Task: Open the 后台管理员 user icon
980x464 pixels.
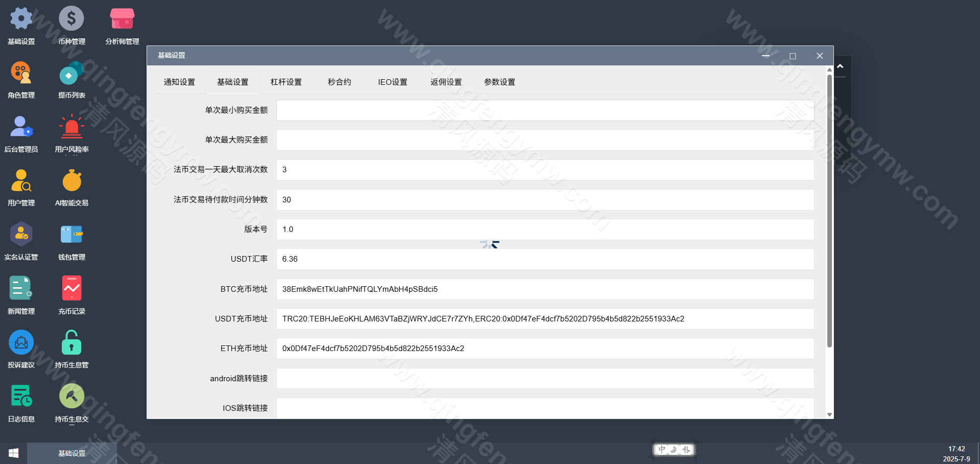Action: pyautogui.click(x=21, y=127)
